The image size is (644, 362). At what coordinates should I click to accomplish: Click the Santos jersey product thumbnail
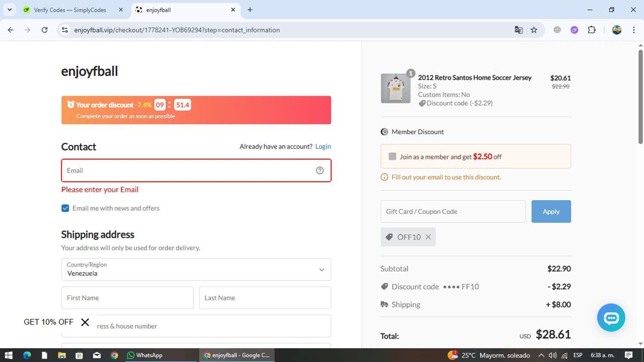pyautogui.click(x=396, y=88)
